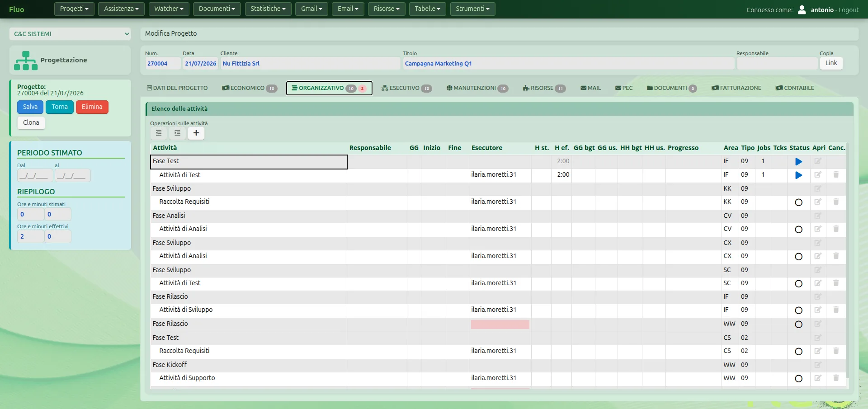
Task: Open edit icon for Attività di Sviluppo row
Action: (x=818, y=310)
